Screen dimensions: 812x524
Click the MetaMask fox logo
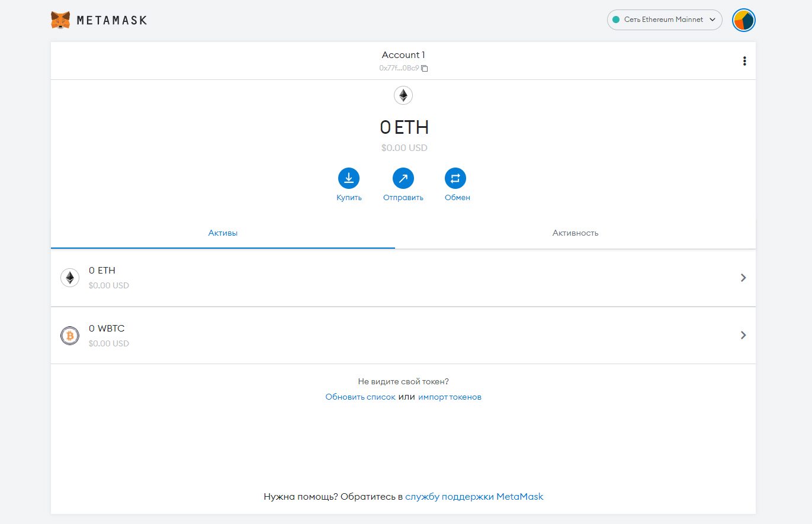click(x=60, y=20)
